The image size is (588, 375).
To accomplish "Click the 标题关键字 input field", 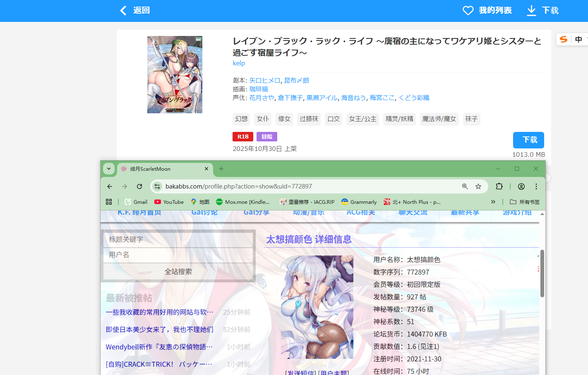I will (x=178, y=239).
